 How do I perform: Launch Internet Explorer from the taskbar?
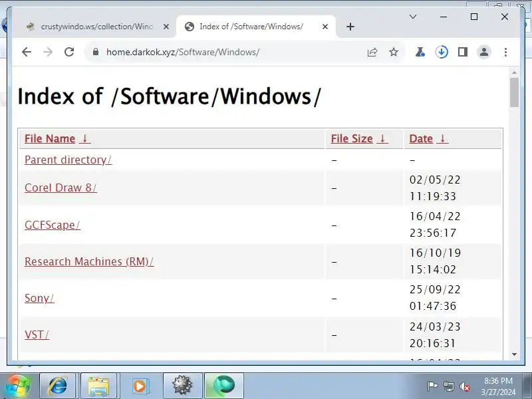[x=58, y=386]
